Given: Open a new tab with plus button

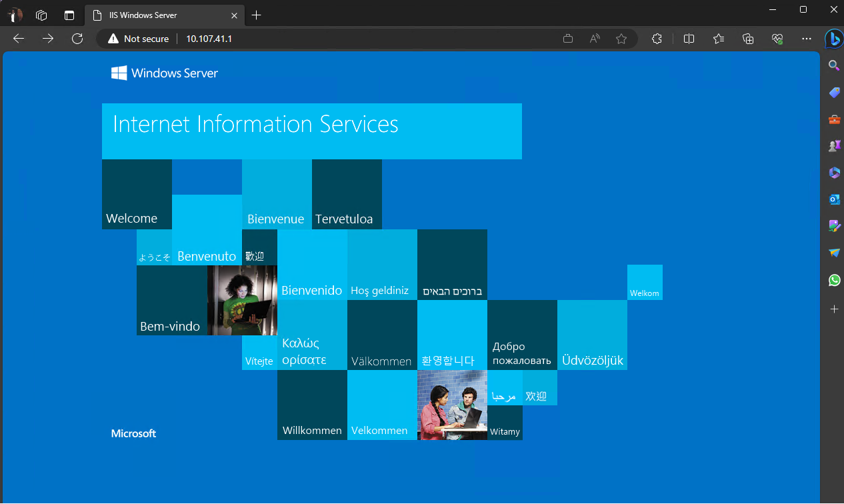Looking at the screenshot, I should tap(257, 15).
